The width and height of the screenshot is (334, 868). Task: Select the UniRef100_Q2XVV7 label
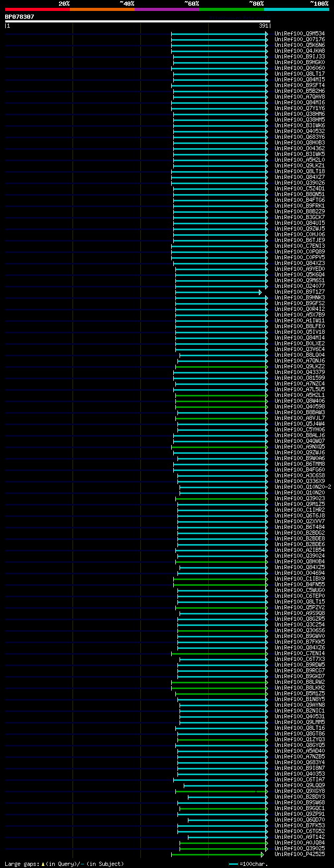pos(300,522)
